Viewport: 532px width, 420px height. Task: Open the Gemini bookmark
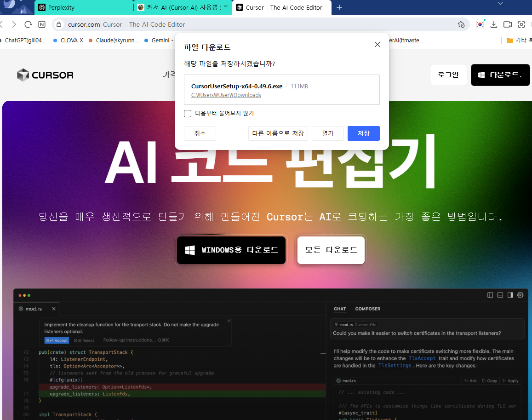tap(159, 40)
